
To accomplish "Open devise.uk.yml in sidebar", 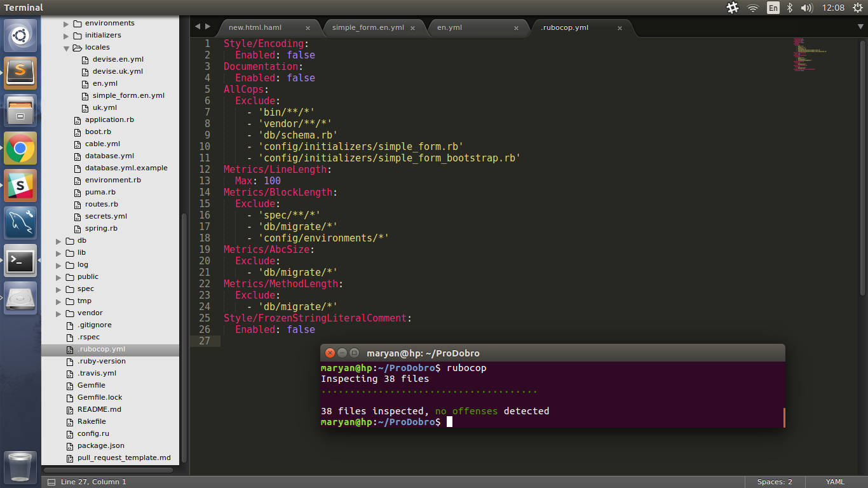I will 118,71.
